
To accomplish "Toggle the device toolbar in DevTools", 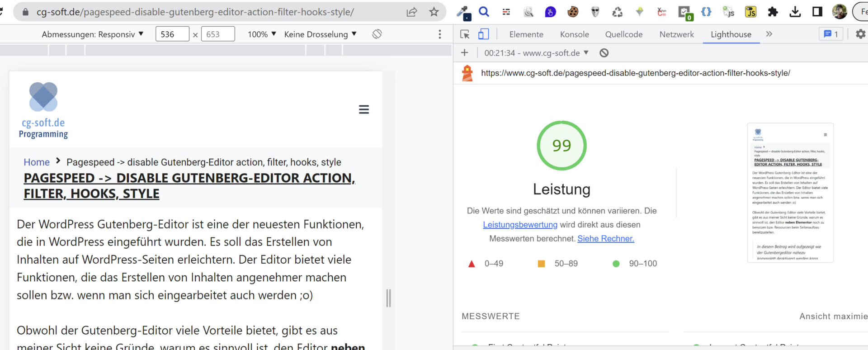I will (x=484, y=34).
